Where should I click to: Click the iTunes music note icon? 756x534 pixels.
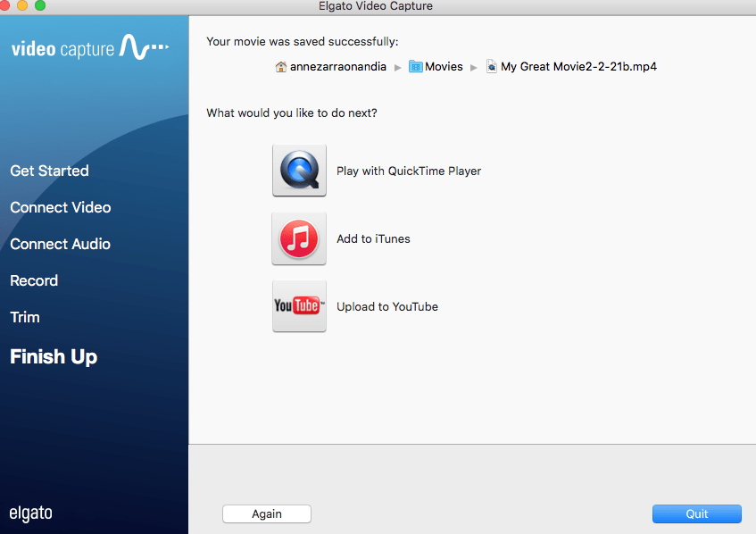(x=299, y=238)
